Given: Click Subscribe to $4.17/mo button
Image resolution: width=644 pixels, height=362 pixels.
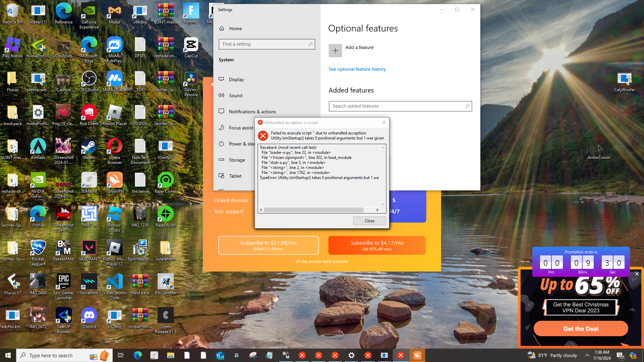Looking at the screenshot, I should coord(377,245).
